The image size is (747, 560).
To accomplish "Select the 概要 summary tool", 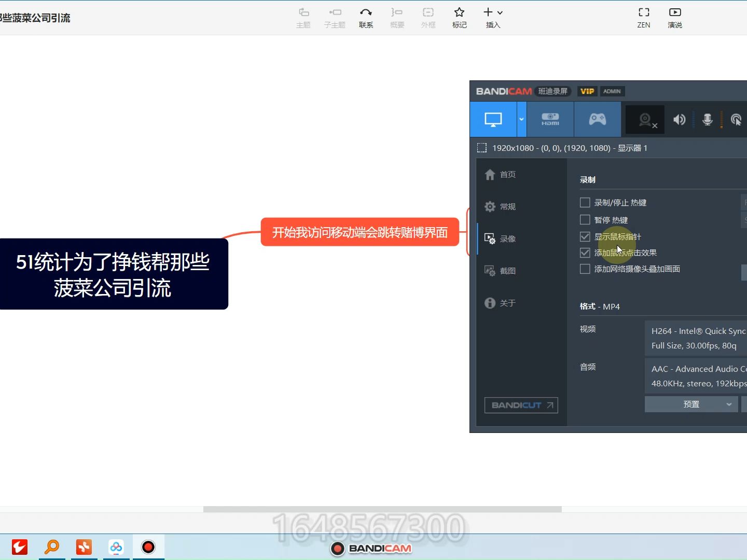I will click(x=397, y=18).
